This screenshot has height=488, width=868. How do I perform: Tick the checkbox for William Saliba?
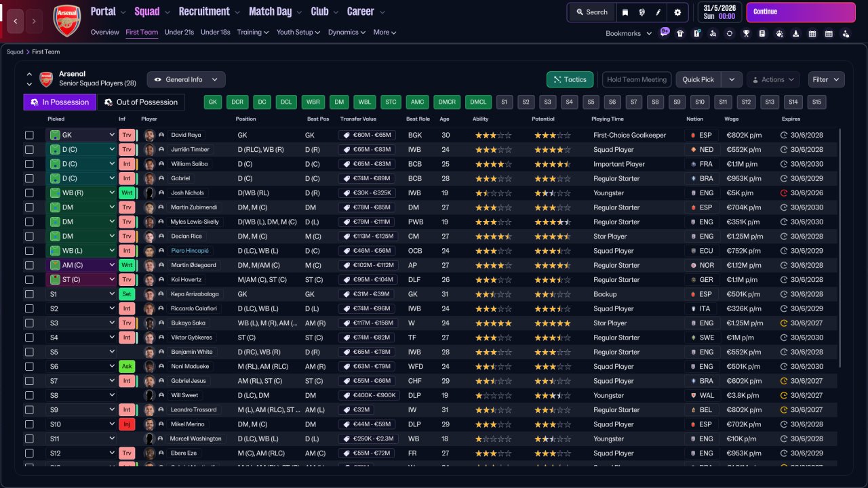[x=29, y=164]
